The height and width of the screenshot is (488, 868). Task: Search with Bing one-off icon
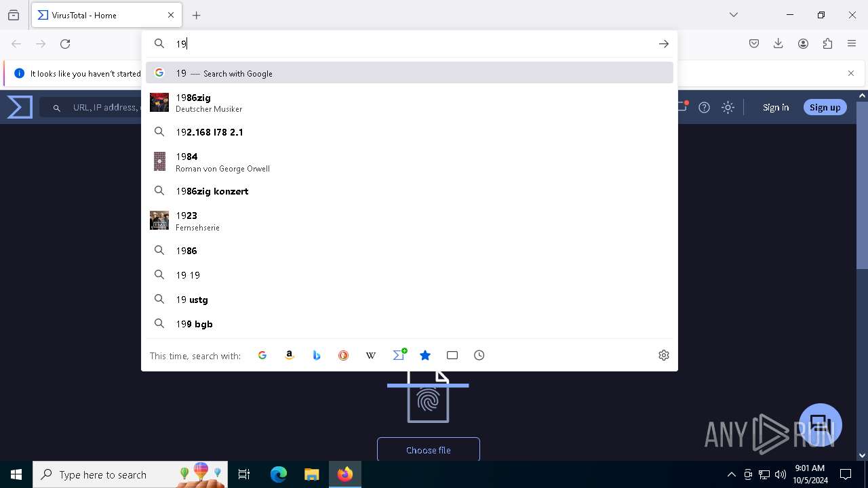[x=317, y=355]
